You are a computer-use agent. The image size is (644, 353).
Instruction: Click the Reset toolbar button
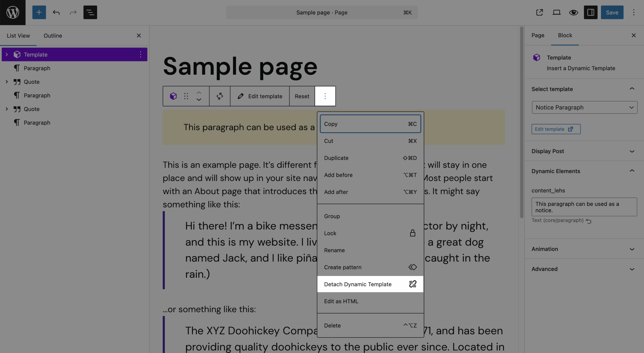tap(302, 96)
